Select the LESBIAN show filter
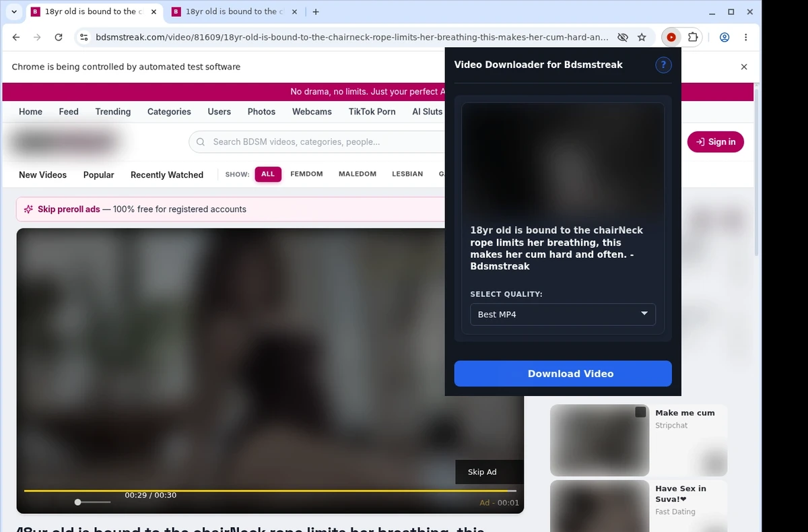Viewport: 808px width, 532px height. pyautogui.click(x=407, y=174)
